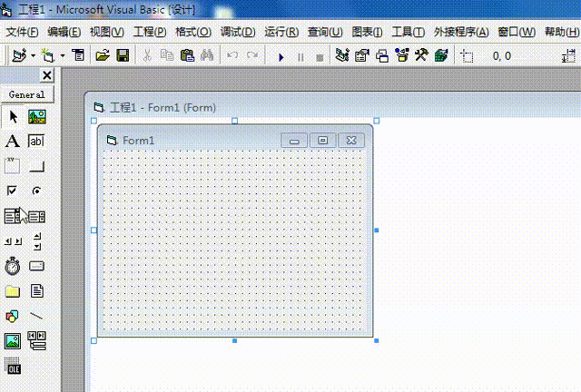The width and height of the screenshot is (581, 392).
Task: Expand the Add Project dropdown arrow
Action: click(33, 56)
